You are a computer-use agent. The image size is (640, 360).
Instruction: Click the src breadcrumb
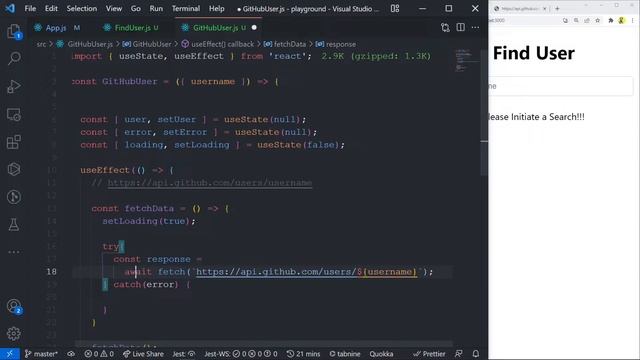(41, 44)
